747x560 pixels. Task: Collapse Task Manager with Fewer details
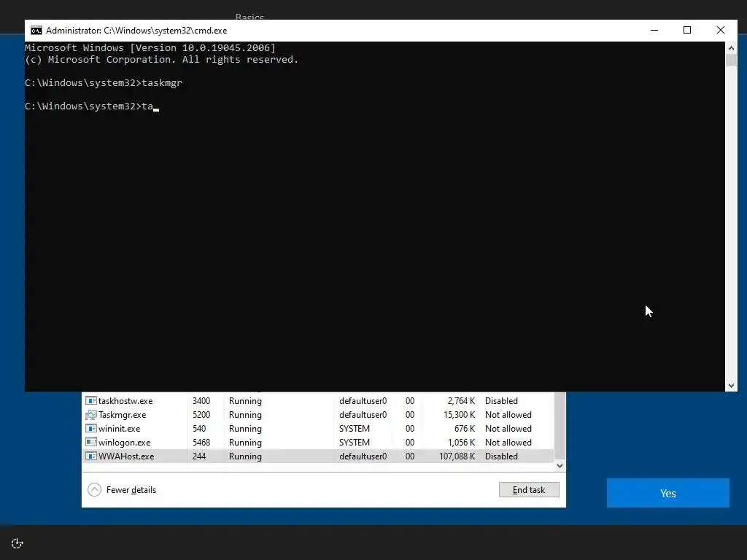click(x=122, y=490)
